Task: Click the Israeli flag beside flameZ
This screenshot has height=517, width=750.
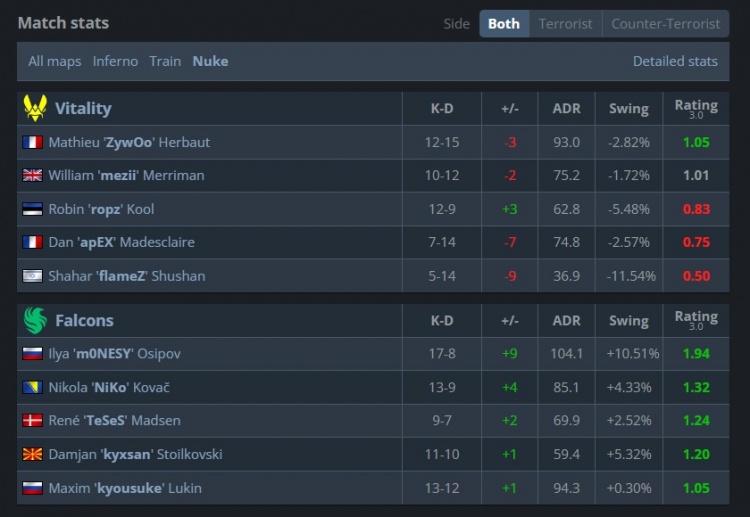Action: (32, 276)
